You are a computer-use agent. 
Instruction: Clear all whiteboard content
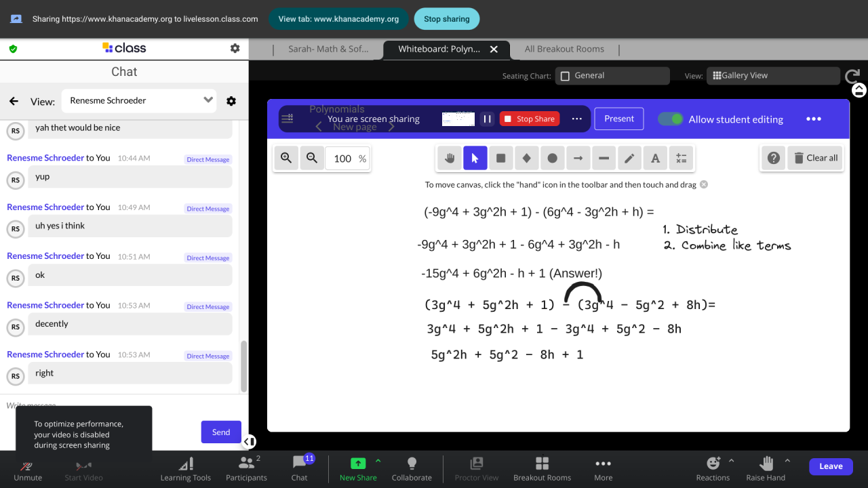pos(815,158)
